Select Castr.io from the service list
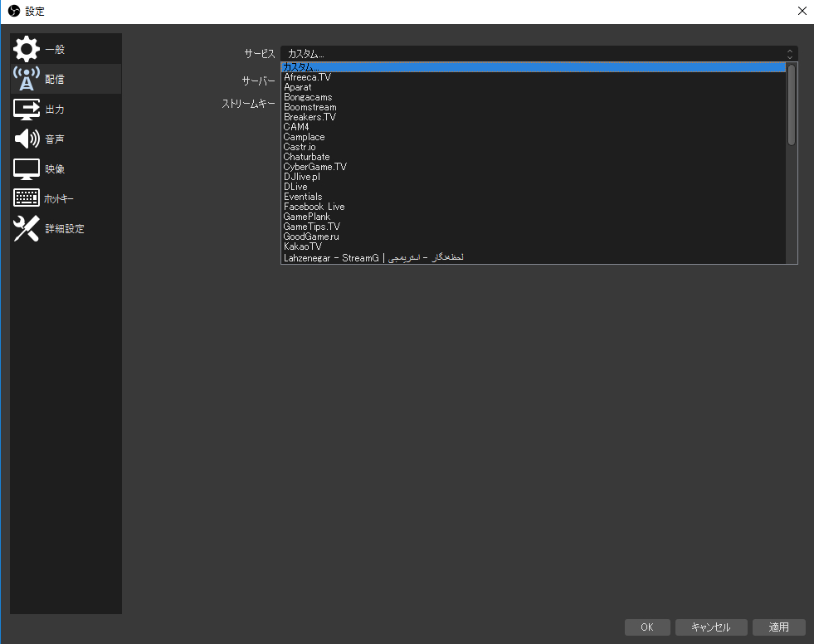Viewport: 814px width, 644px height. (x=300, y=147)
